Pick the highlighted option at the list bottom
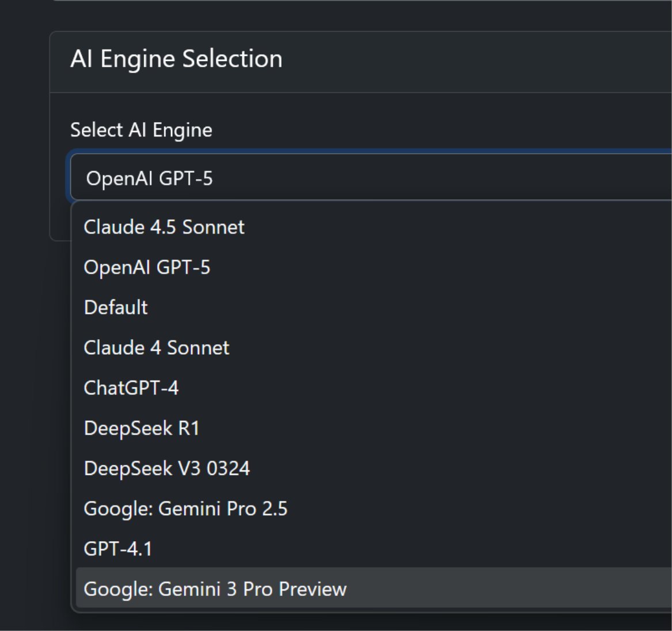672x631 pixels. (215, 589)
